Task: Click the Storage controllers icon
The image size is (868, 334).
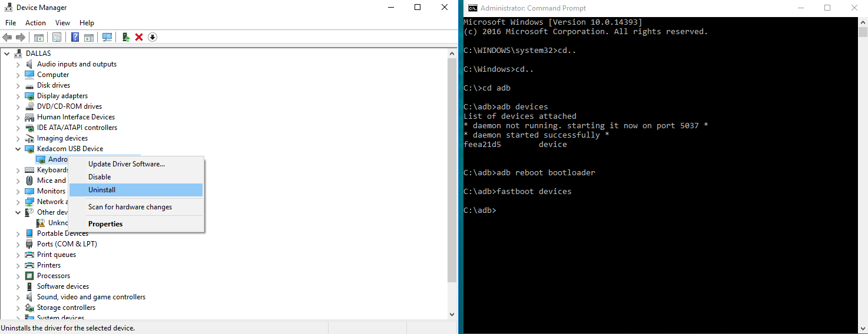Action: (29, 308)
